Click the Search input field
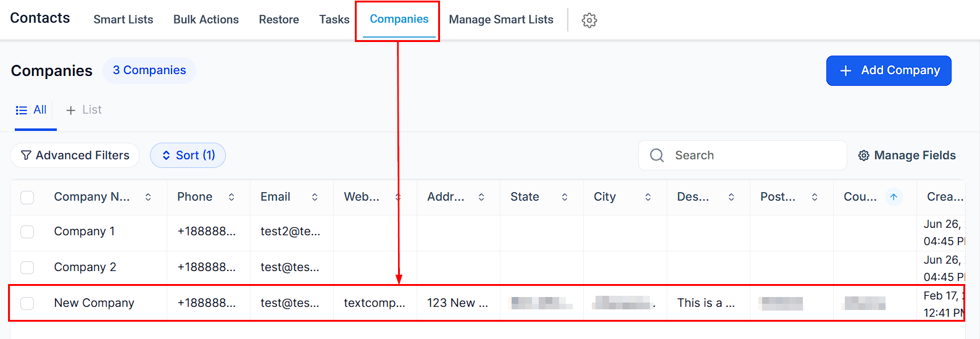980x339 pixels. [753, 156]
